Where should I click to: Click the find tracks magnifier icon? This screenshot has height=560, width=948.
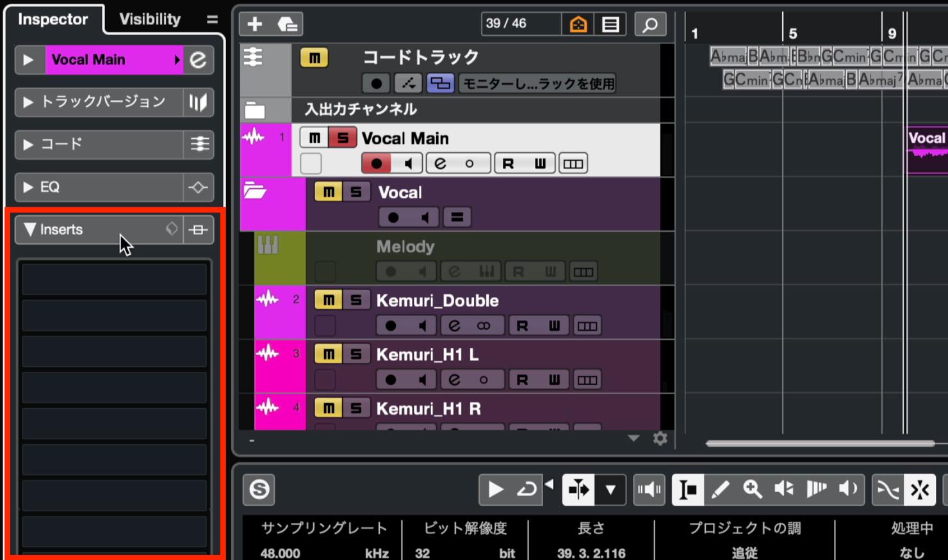click(650, 24)
